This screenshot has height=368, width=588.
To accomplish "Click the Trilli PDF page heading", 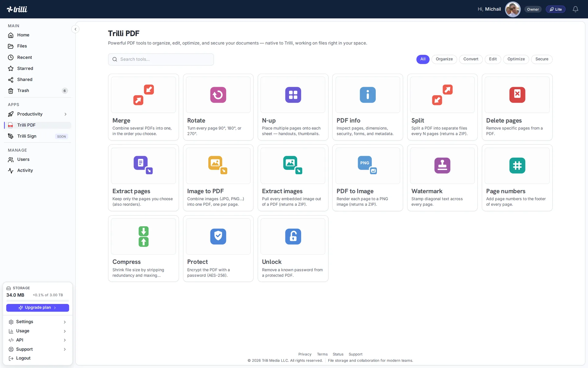I will pos(124,33).
